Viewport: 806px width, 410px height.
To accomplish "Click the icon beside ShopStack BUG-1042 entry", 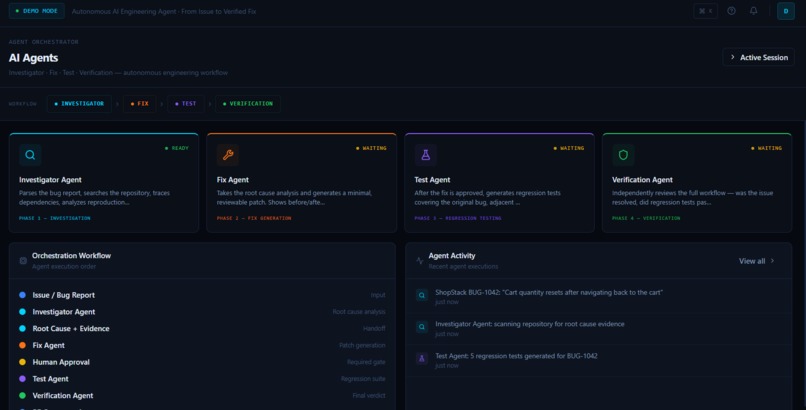I will click(422, 295).
